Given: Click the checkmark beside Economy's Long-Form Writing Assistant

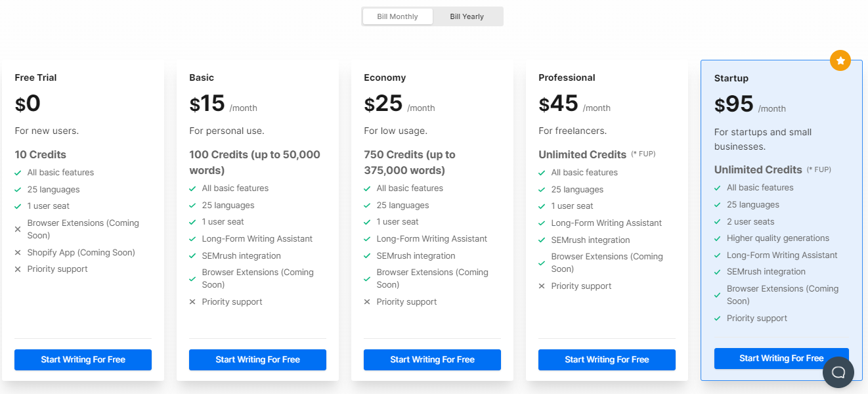Looking at the screenshot, I should click(366, 238).
